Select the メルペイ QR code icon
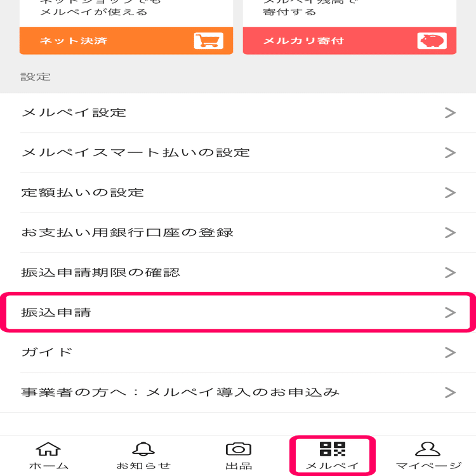The image size is (476, 476). [333, 449]
